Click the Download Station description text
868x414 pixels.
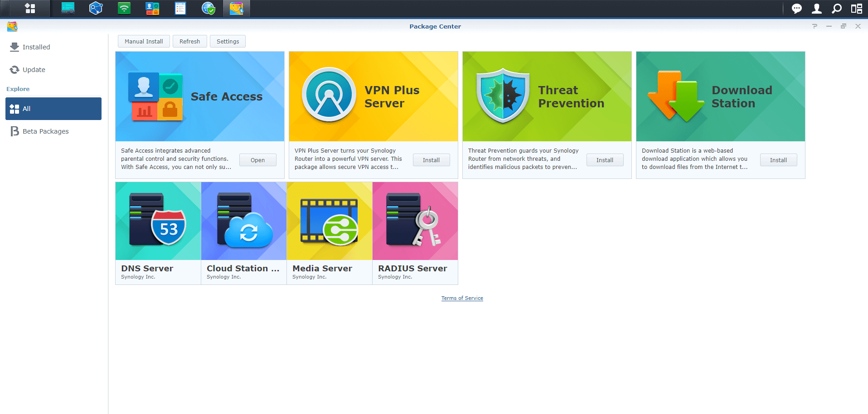[695, 159]
